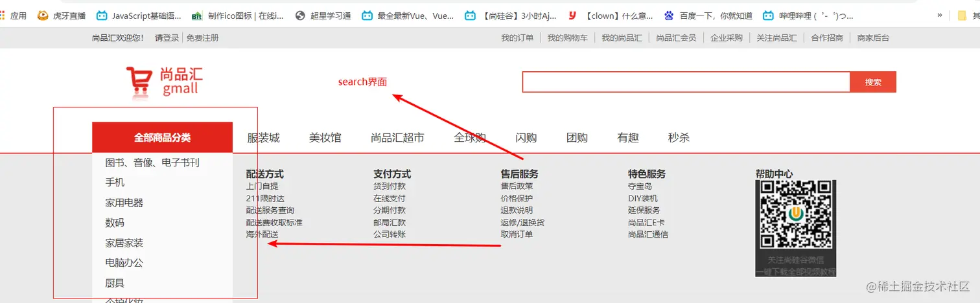Click the 免费注册 link

click(x=202, y=38)
